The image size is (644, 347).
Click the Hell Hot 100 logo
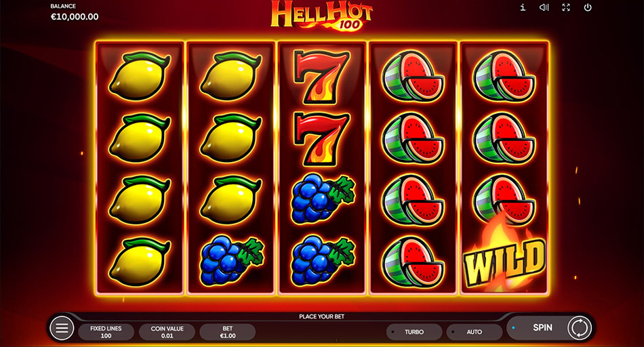click(x=321, y=16)
